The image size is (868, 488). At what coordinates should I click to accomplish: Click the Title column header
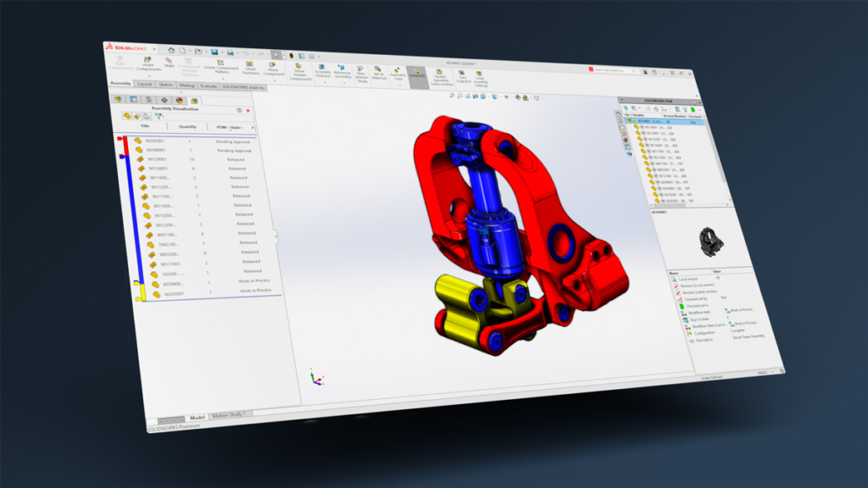146,126
